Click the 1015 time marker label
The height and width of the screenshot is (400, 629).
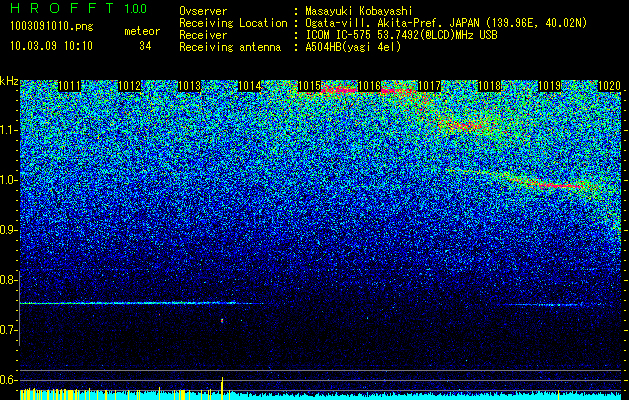click(x=310, y=86)
